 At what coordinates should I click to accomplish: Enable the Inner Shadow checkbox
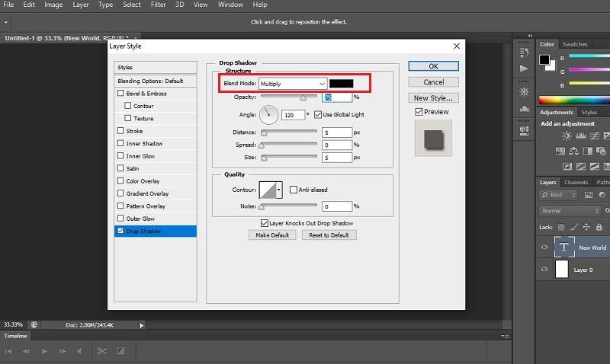[x=120, y=143]
